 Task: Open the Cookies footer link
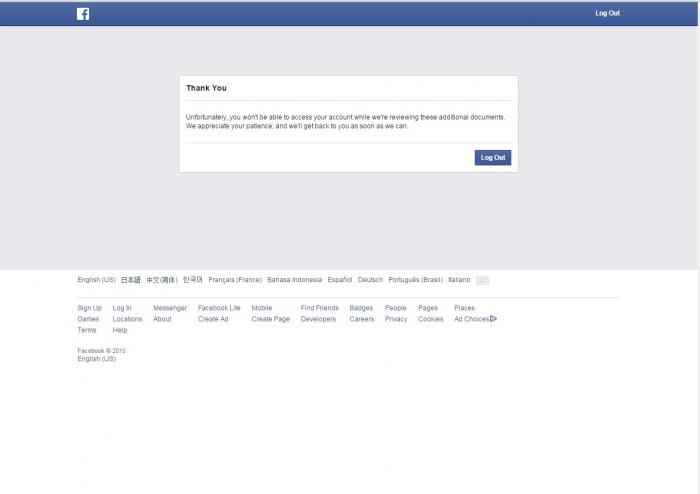point(431,319)
